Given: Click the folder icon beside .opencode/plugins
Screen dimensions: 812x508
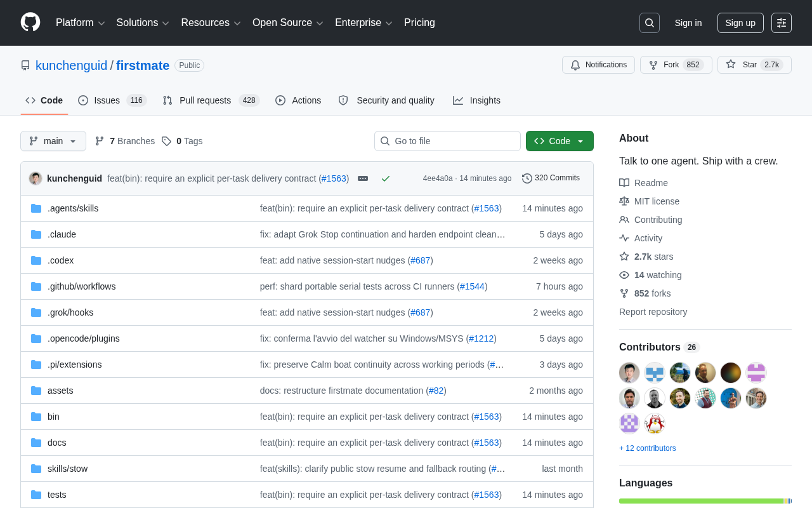Looking at the screenshot, I should [x=36, y=338].
